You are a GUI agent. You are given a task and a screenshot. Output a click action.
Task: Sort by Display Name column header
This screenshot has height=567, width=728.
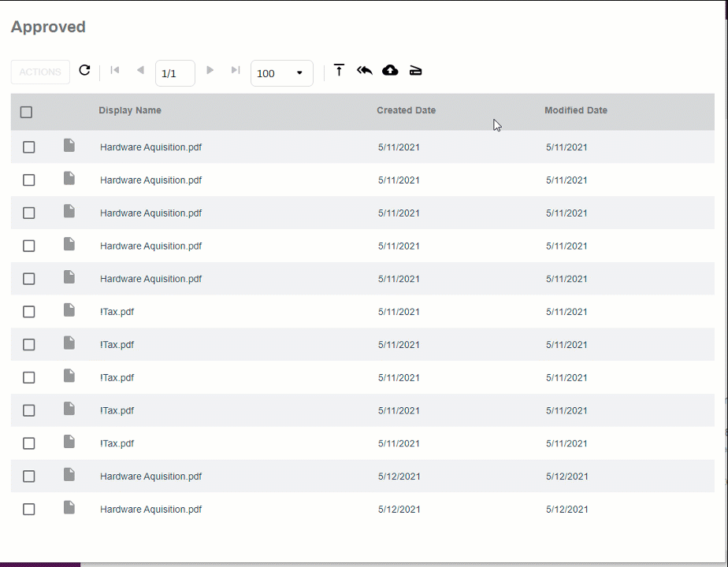tap(130, 110)
